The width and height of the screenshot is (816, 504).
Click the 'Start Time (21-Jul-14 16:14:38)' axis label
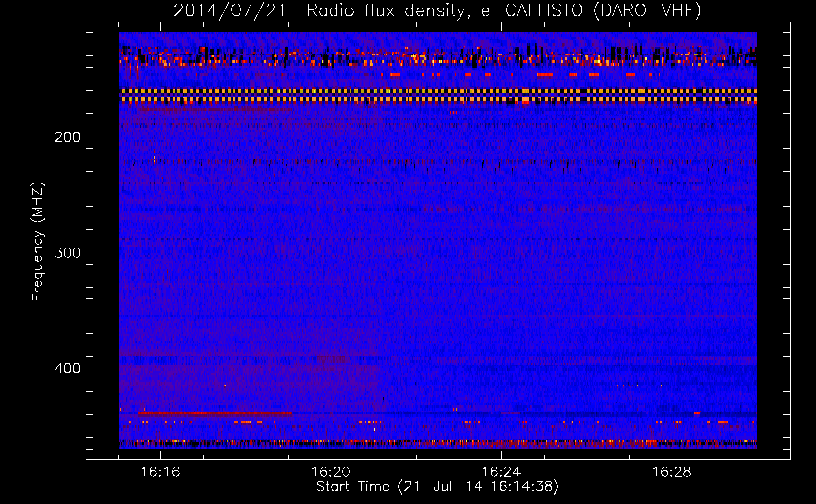(437, 487)
